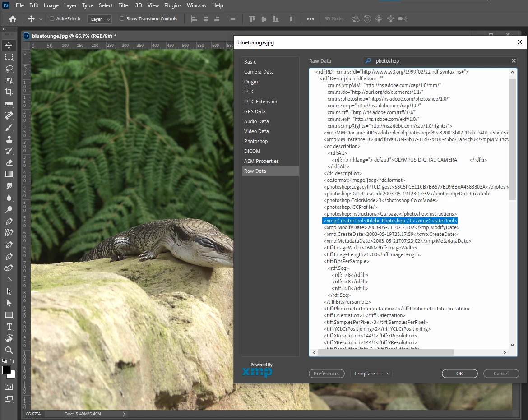This screenshot has height=420, width=528.
Task: Expand the toolbar with double chevron
Action: [5, 29]
